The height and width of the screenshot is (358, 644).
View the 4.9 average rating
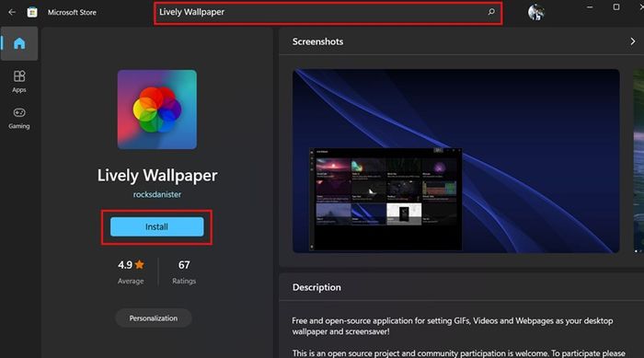point(131,271)
